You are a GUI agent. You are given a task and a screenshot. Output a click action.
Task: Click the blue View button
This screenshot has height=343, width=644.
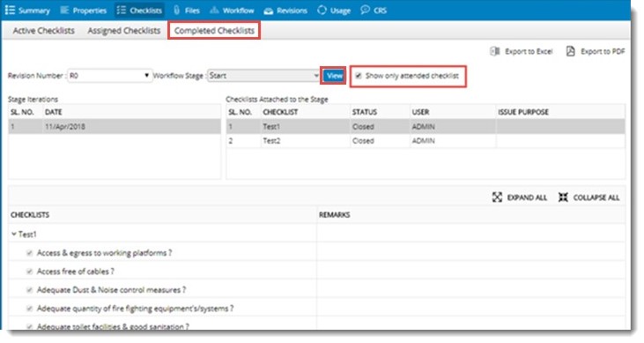click(333, 76)
